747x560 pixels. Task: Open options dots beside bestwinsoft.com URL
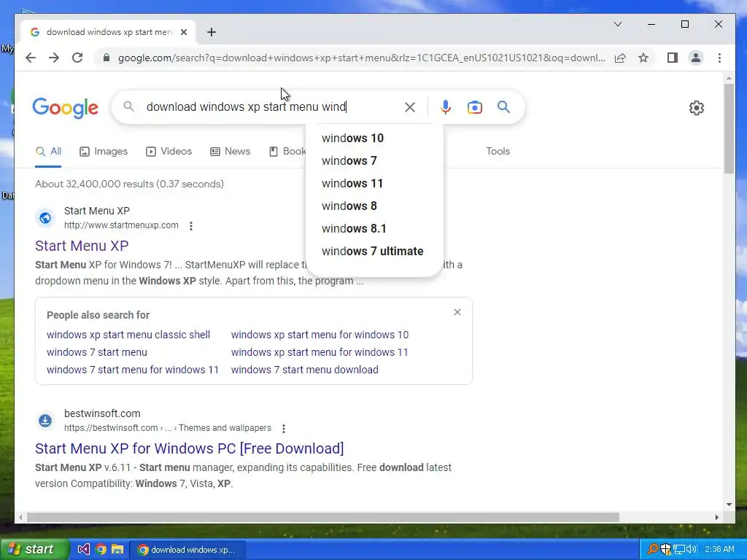pyautogui.click(x=284, y=429)
